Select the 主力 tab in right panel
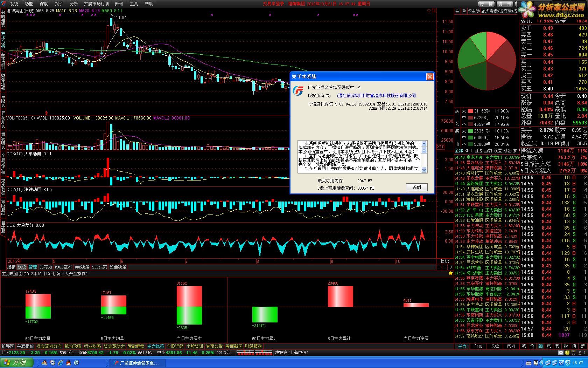Image resolution: width=588 pixels, height=368 pixels. 462,346
